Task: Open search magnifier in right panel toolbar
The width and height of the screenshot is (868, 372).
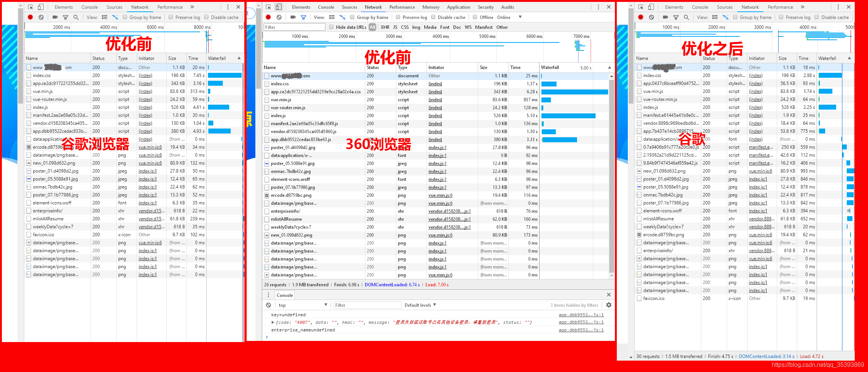Action: (x=686, y=17)
